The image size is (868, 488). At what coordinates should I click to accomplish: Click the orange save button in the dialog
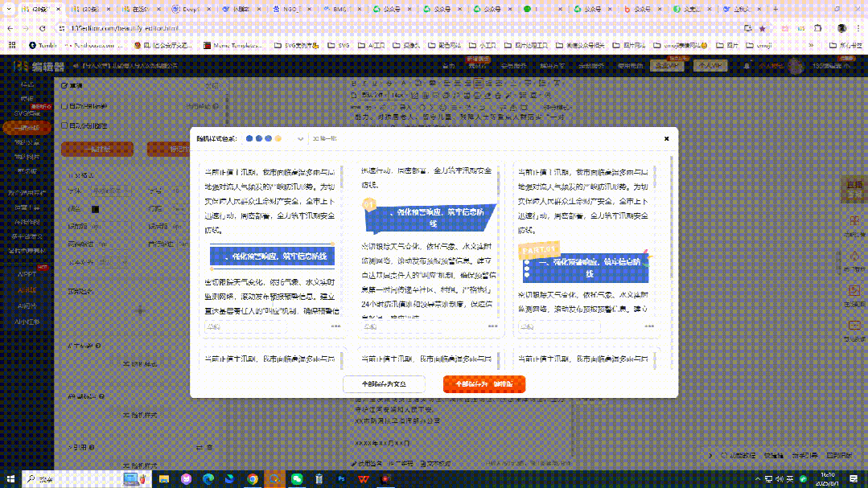(x=484, y=384)
